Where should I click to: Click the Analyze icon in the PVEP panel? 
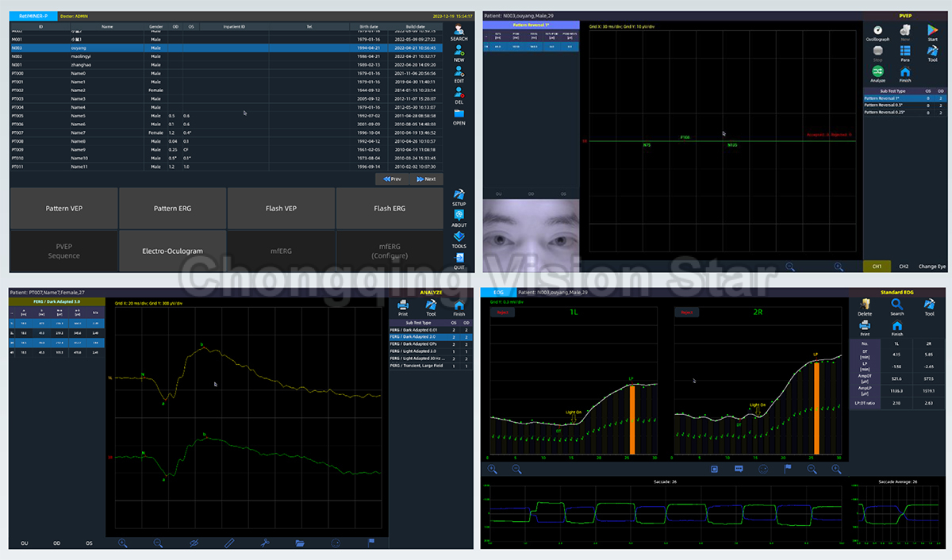[x=877, y=72]
